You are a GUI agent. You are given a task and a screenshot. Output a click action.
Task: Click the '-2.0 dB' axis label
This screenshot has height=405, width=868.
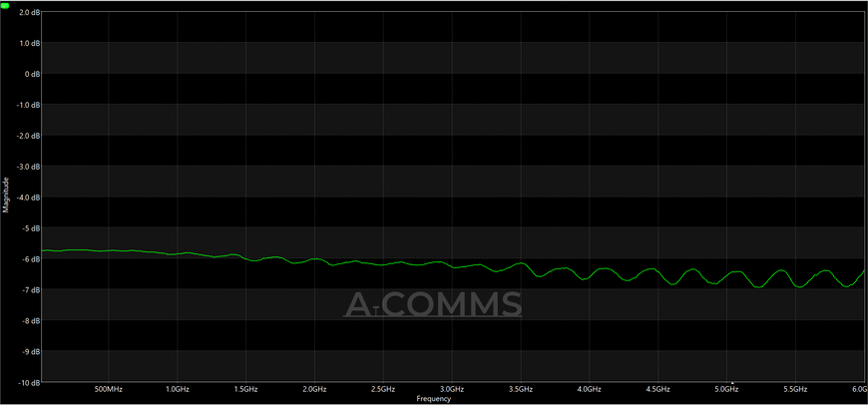click(28, 135)
